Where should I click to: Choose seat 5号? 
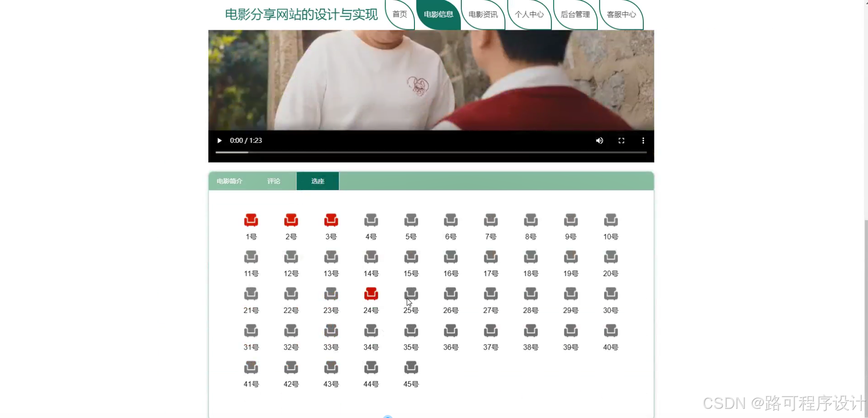[x=411, y=220]
